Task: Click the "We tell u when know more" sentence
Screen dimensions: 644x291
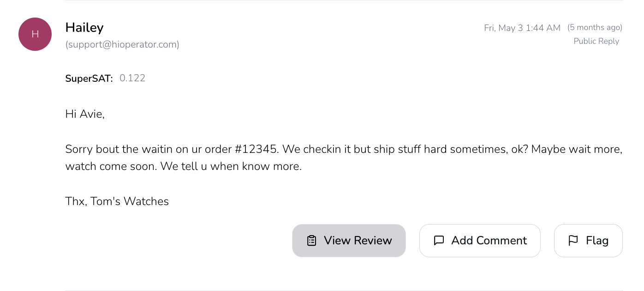Action: pyautogui.click(x=231, y=166)
